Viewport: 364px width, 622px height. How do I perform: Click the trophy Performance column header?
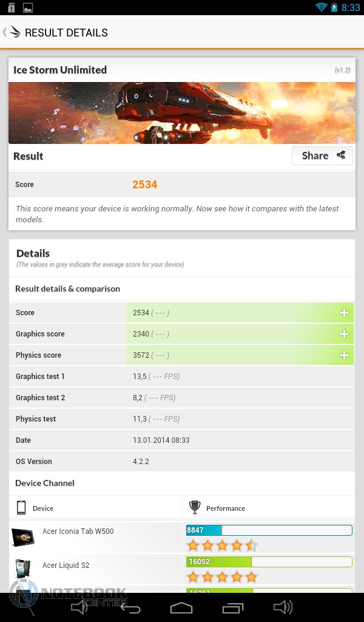coord(217,508)
